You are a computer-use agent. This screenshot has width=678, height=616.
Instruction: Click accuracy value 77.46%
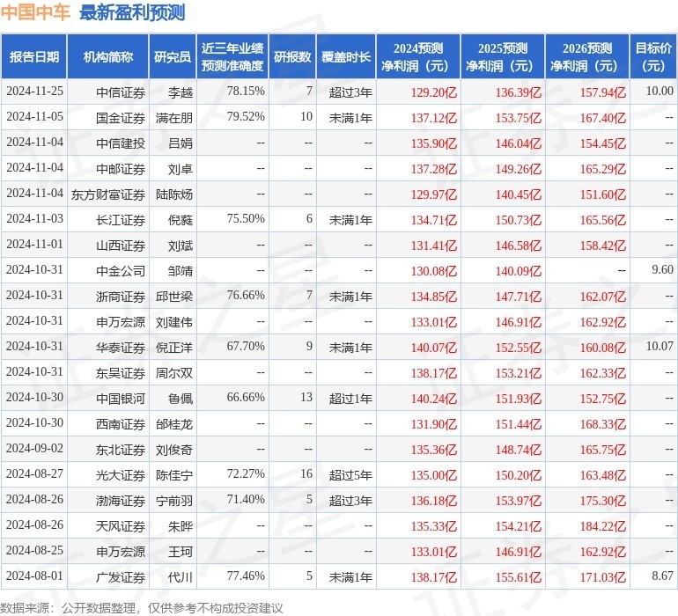(x=246, y=576)
